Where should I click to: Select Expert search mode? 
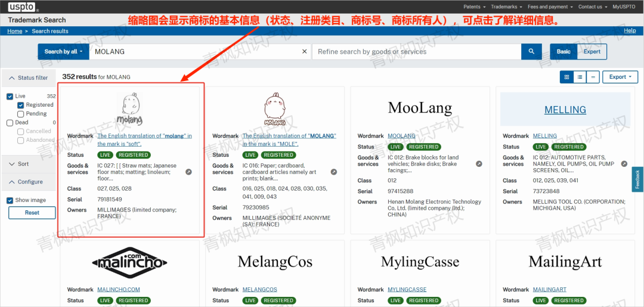coord(592,52)
